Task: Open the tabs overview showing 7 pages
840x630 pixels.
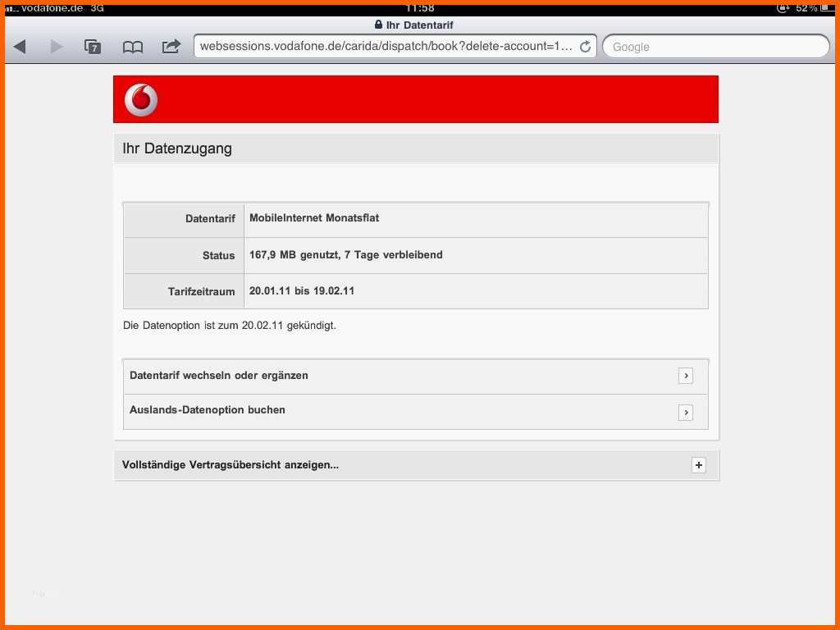Action: pyautogui.click(x=94, y=47)
